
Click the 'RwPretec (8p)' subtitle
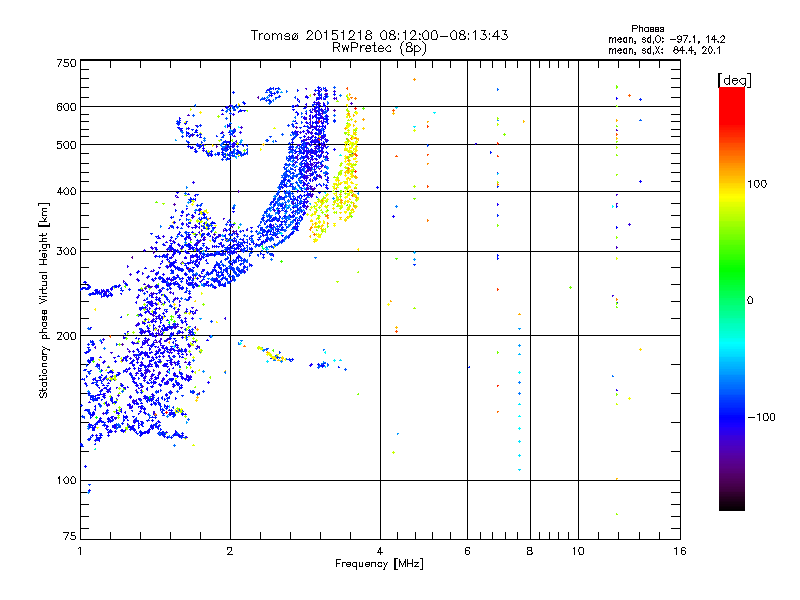pyautogui.click(x=379, y=48)
